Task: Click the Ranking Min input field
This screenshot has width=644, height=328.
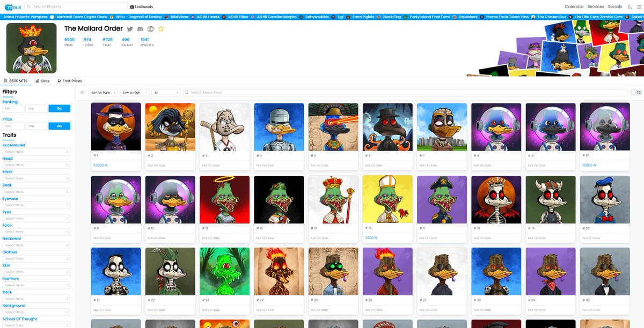Action: [13, 108]
